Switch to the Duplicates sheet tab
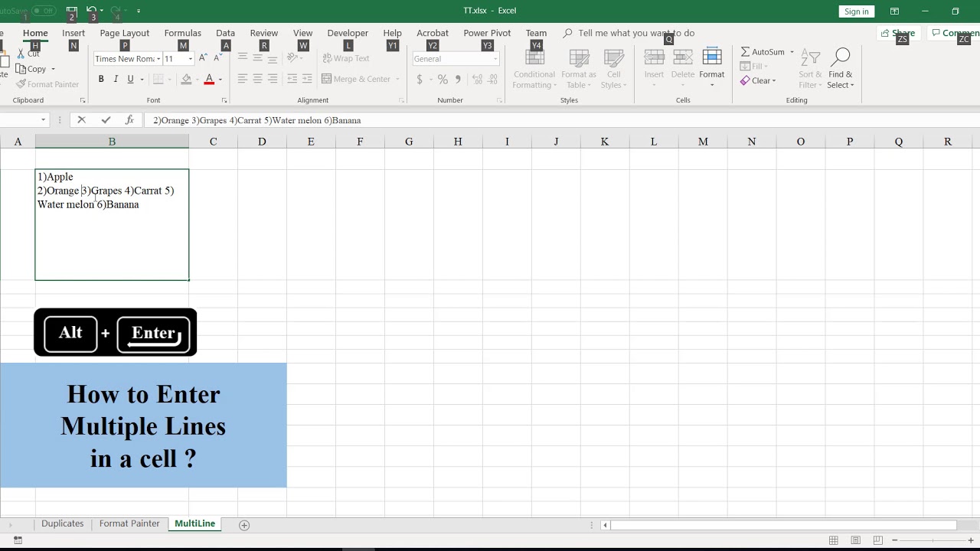 (x=62, y=523)
